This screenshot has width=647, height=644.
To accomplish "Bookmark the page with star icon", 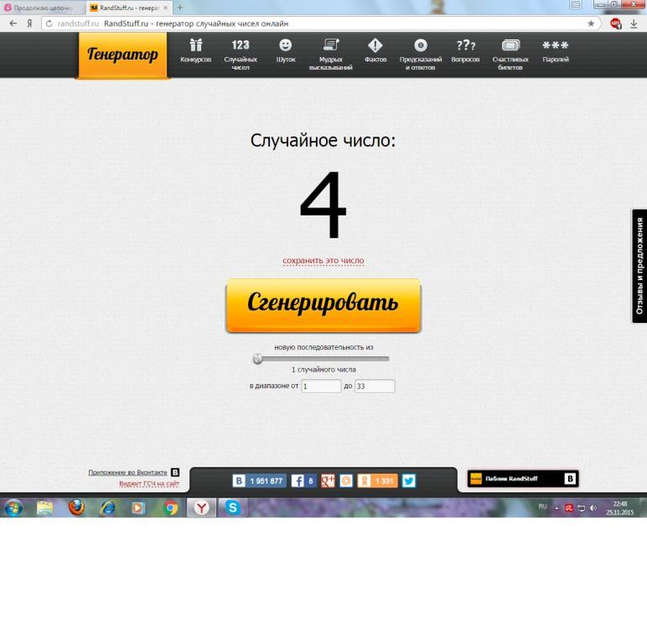I will click(591, 24).
